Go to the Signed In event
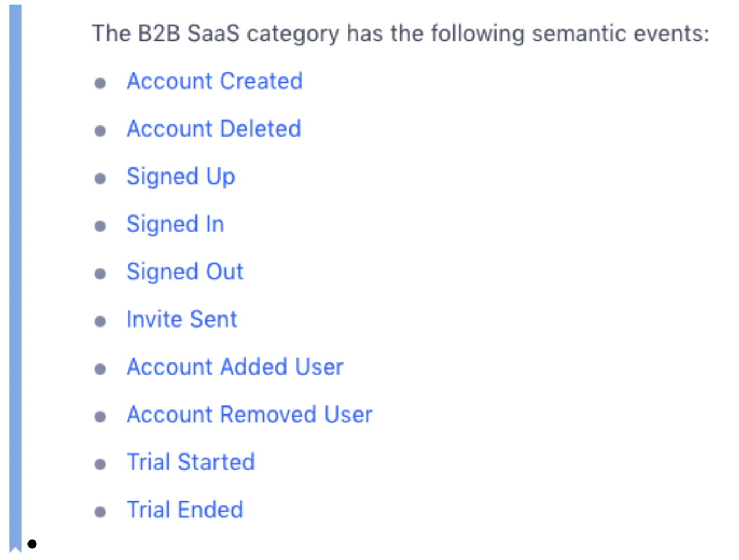Screen dimensions: 739x560 pos(175,225)
